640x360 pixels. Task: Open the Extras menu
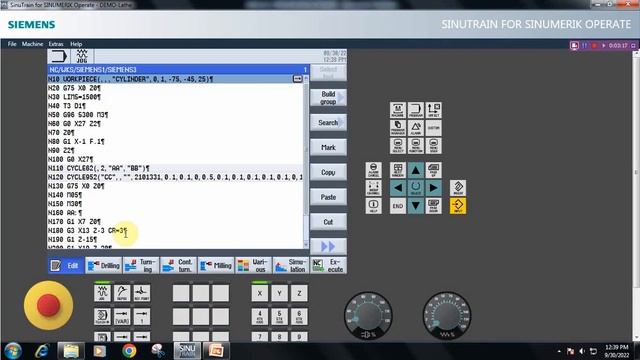(56, 44)
